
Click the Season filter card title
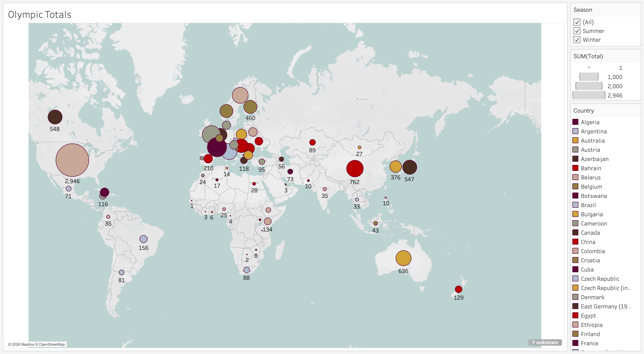point(583,10)
